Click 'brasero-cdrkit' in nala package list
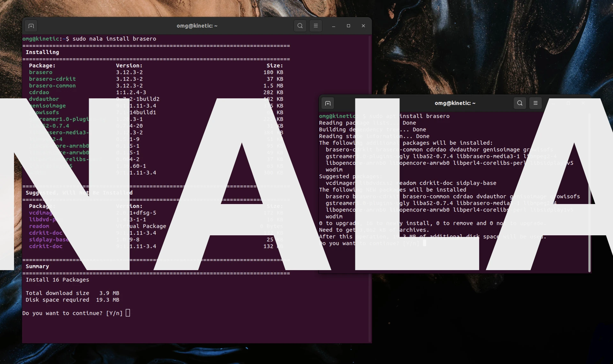This screenshot has width=613, height=364. coord(52,79)
